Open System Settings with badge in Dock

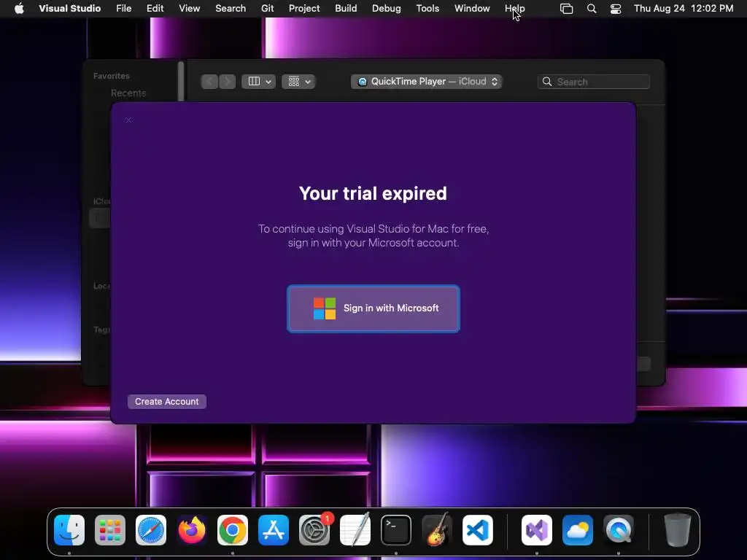pyautogui.click(x=314, y=530)
